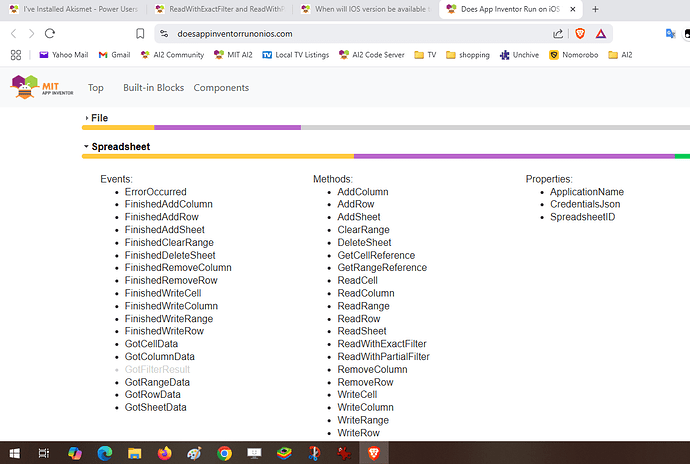Open site settings icon in address bar

164,33
